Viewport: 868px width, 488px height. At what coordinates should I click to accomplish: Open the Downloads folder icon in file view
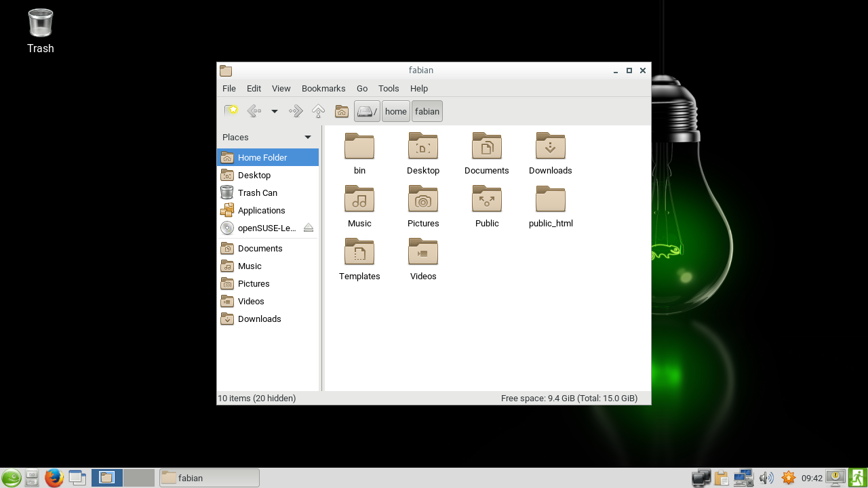550,154
